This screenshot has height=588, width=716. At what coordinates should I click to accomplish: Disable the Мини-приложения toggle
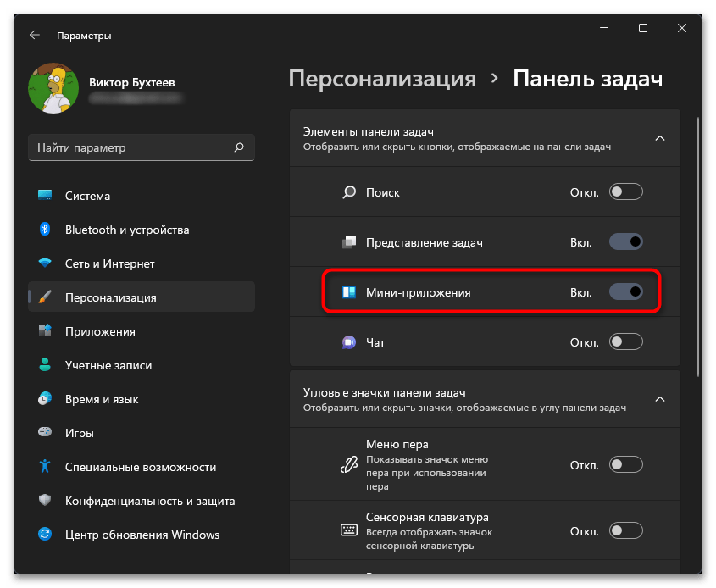(625, 292)
